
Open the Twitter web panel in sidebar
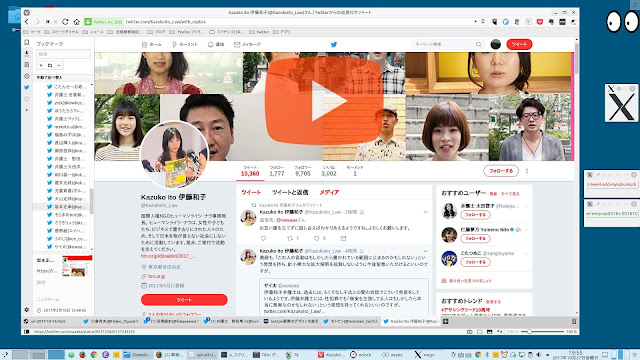(27, 87)
